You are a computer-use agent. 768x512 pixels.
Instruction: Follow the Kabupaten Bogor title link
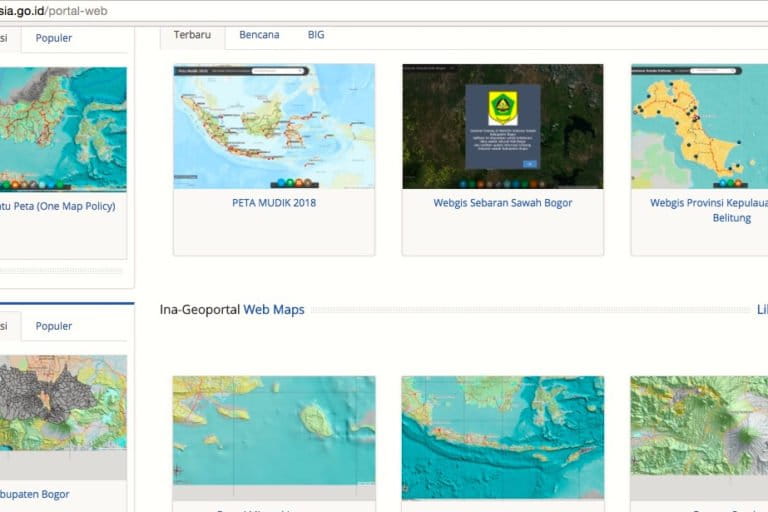(34, 494)
